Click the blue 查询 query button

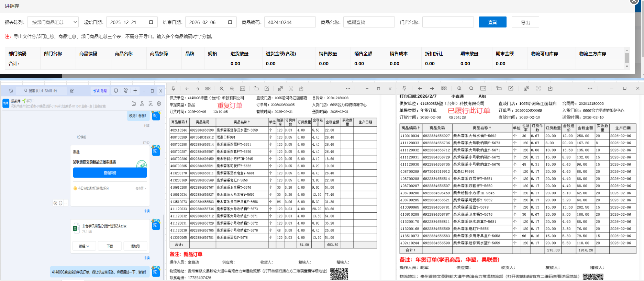tap(492, 22)
